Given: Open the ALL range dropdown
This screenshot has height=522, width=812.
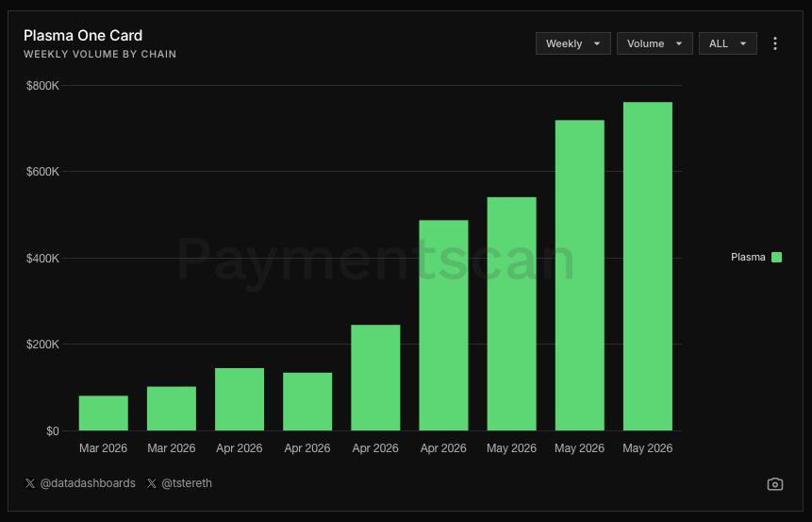Looking at the screenshot, I should 727,43.
